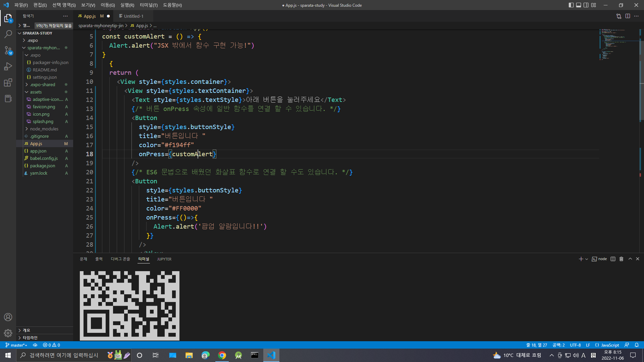Open File Explorer from the taskbar
This screenshot has width=644, height=362.
point(189,355)
